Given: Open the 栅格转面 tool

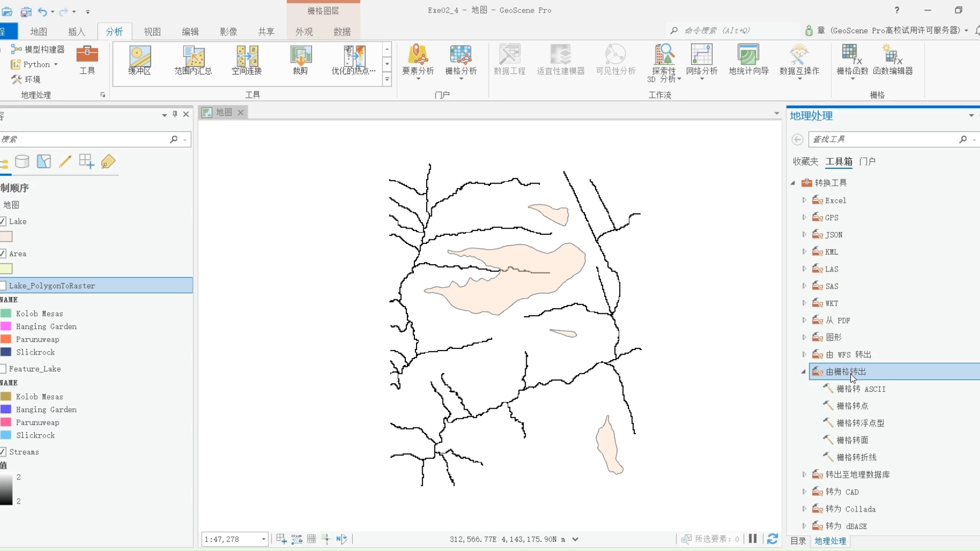Looking at the screenshot, I should pos(852,440).
